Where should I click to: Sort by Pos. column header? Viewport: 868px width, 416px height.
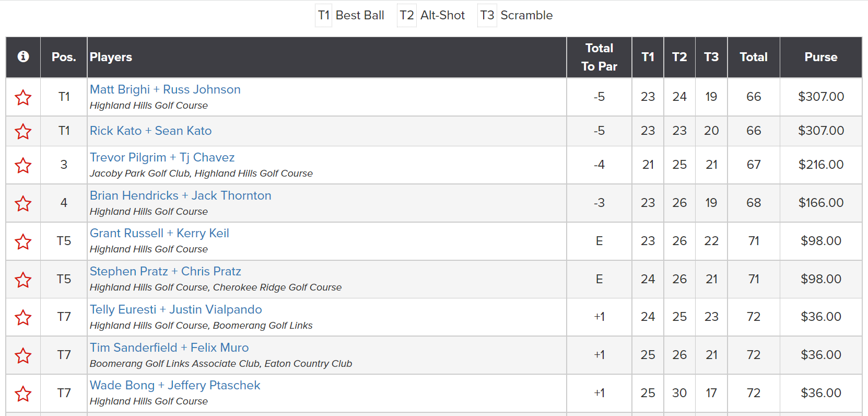click(x=64, y=57)
